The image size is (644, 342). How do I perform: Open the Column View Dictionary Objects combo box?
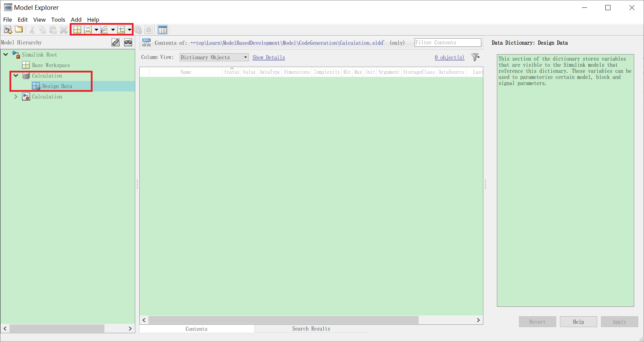click(214, 57)
